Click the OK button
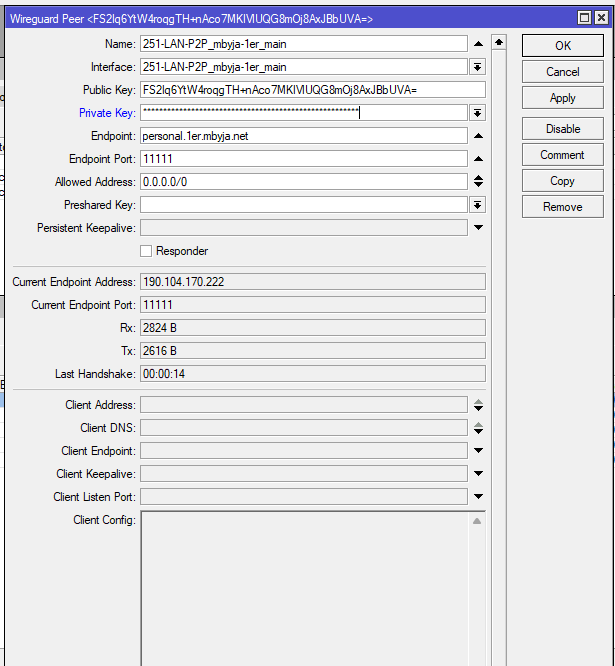 pos(562,46)
